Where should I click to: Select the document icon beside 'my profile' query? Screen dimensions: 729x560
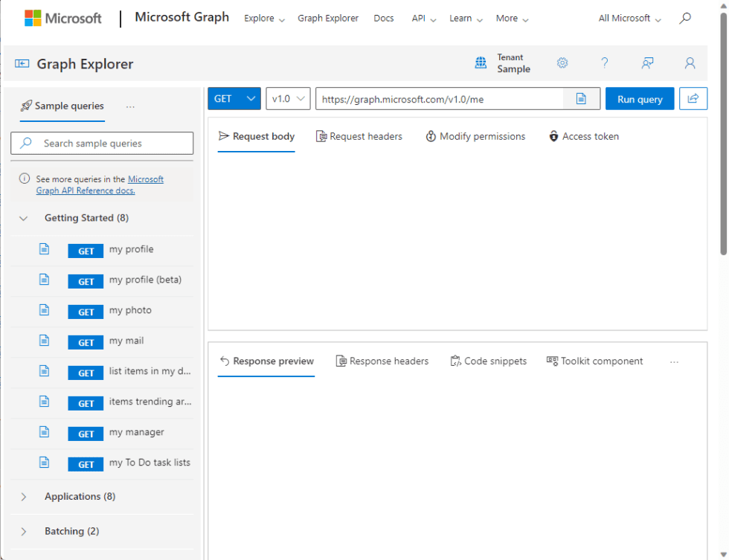(x=44, y=249)
